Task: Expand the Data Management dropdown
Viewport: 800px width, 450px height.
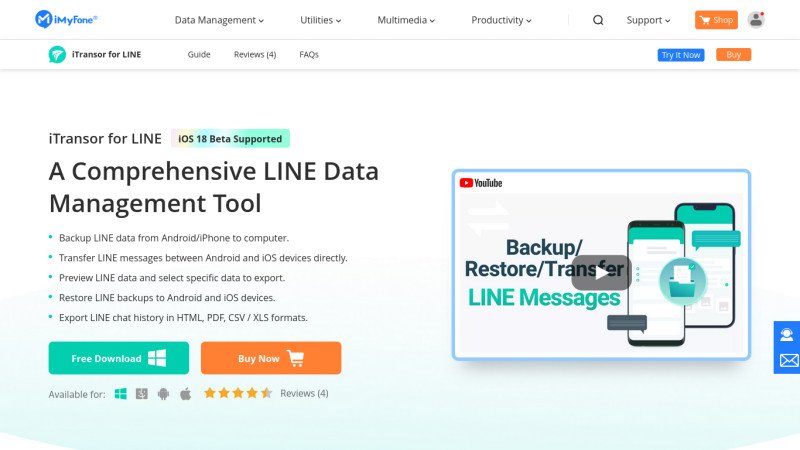Action: point(219,20)
